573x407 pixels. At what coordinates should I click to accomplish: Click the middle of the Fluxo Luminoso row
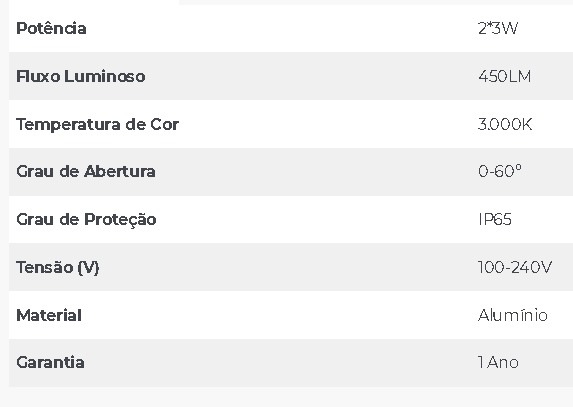(291, 76)
